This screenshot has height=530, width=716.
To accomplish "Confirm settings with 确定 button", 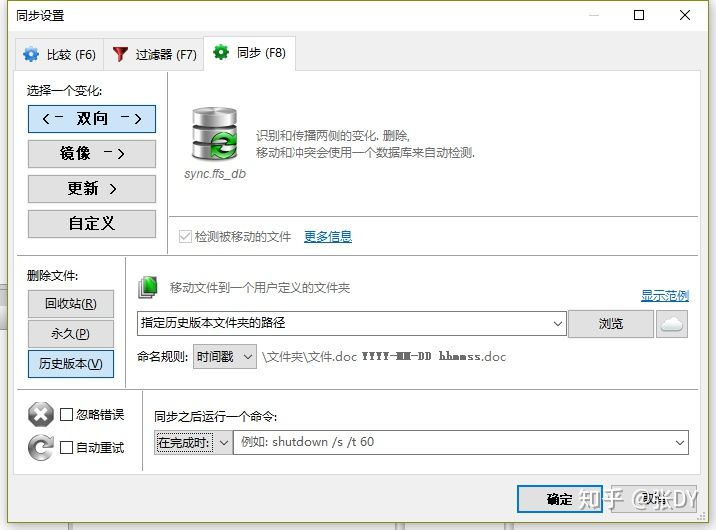I will (560, 499).
